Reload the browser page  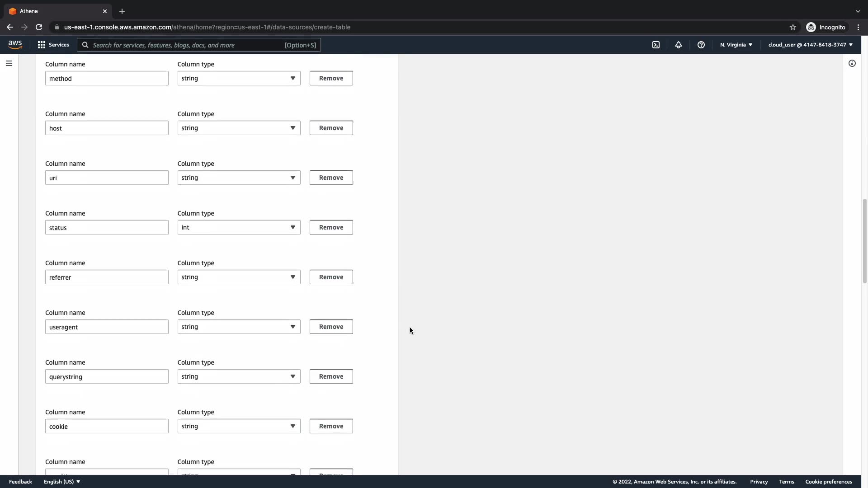[39, 27]
